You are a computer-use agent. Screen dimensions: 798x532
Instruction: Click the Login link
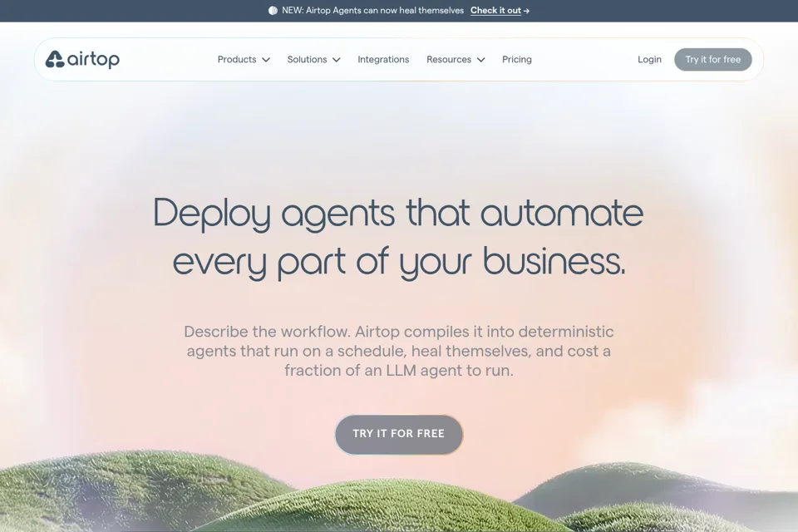649,60
